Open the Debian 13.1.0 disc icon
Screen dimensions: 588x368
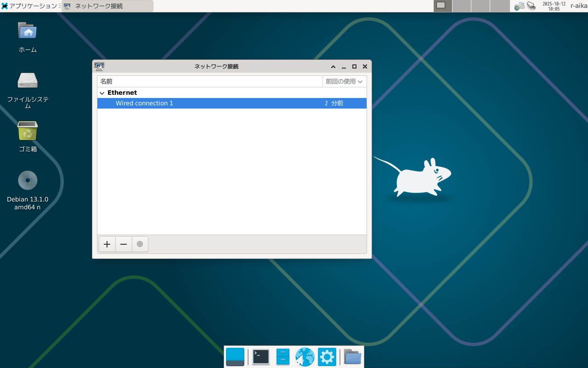[28, 180]
